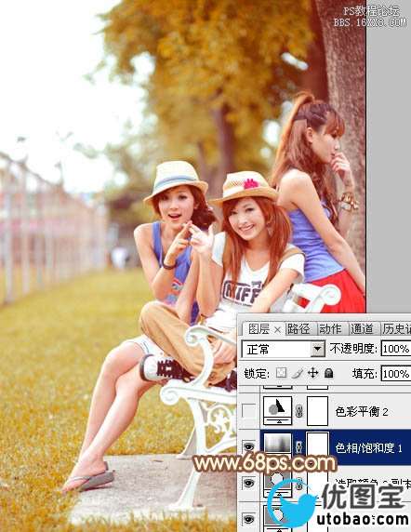This screenshot has width=411, height=532.
Task: Toggle lock image pixels brush icon
Action: pos(297,373)
